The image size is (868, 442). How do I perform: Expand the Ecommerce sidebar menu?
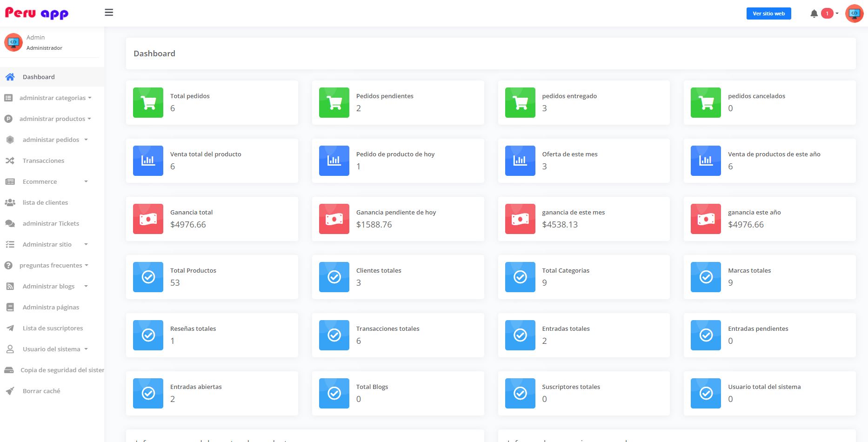[x=52, y=181]
